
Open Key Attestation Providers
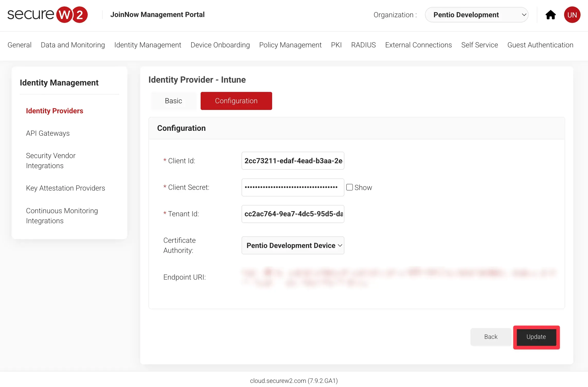coord(65,188)
